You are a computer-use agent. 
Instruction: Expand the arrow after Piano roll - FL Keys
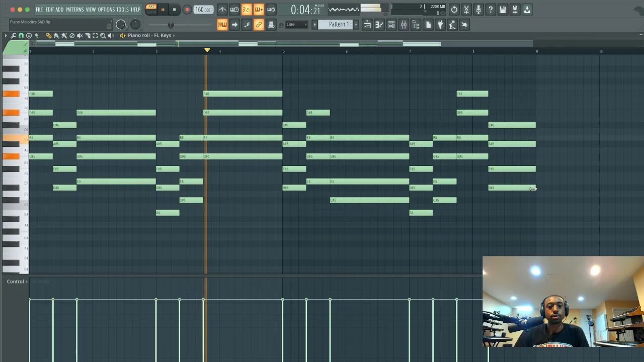click(174, 36)
